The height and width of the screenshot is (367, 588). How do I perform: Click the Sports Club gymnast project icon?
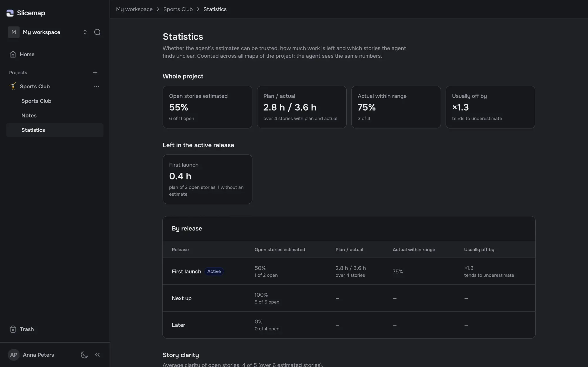[x=12, y=86]
